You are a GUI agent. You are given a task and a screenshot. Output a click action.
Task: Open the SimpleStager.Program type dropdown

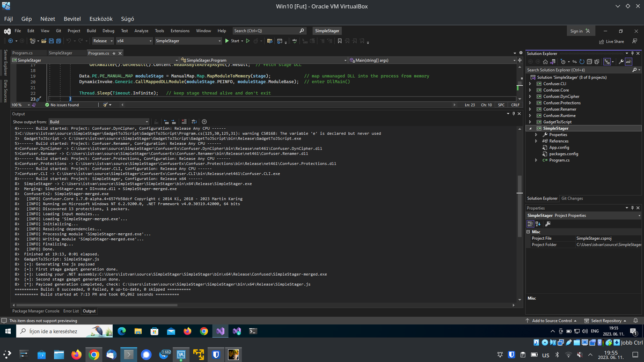(263, 60)
